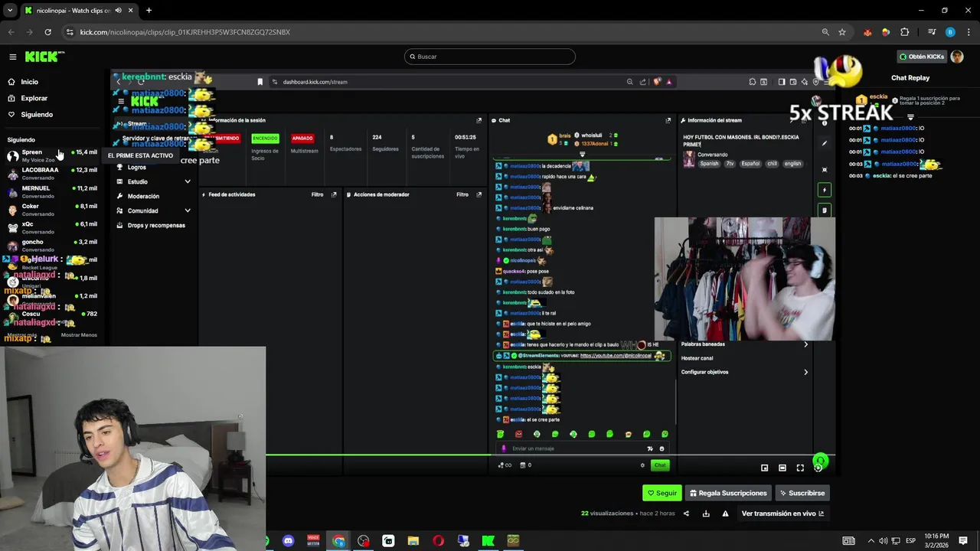The width and height of the screenshot is (980, 551).
Task: Toggle theater mode on video player
Action: click(x=782, y=468)
